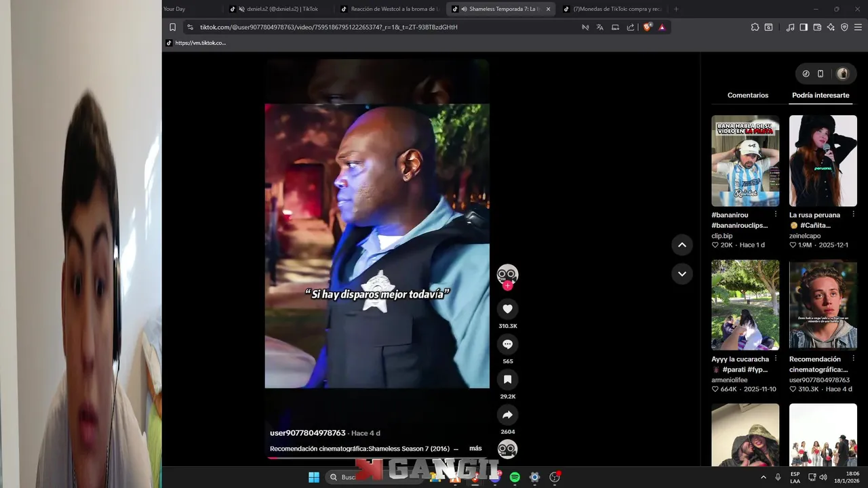This screenshot has height=488, width=868.
Task: Open the Brave Wallet icon
Action: point(817,27)
